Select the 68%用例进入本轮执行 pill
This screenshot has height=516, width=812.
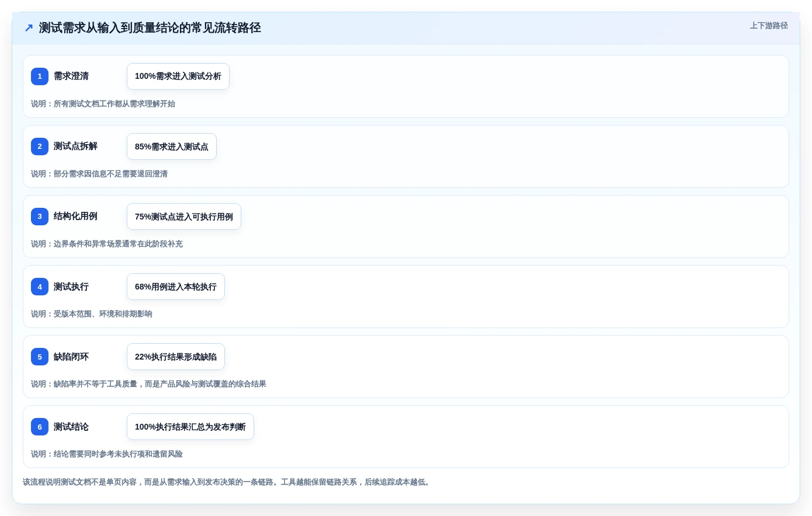click(x=176, y=287)
